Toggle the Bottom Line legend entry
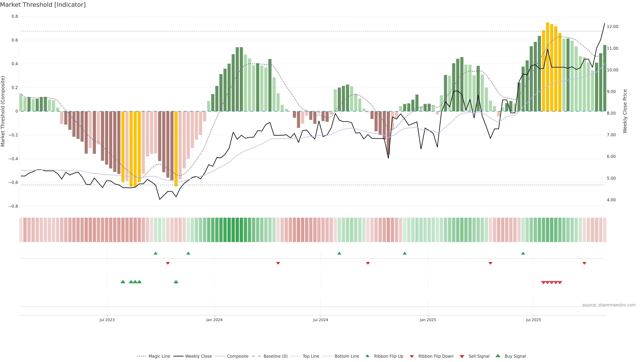This screenshot has width=644, height=362. tap(346, 356)
